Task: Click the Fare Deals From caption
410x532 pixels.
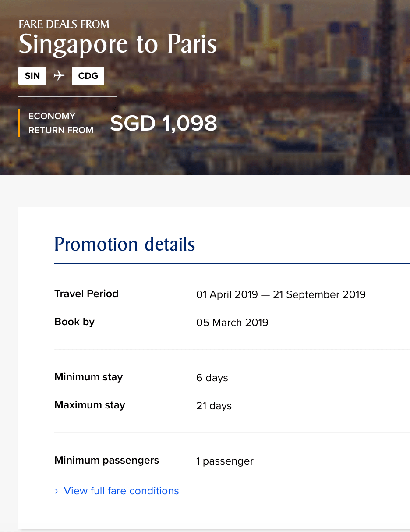Action: point(64,24)
